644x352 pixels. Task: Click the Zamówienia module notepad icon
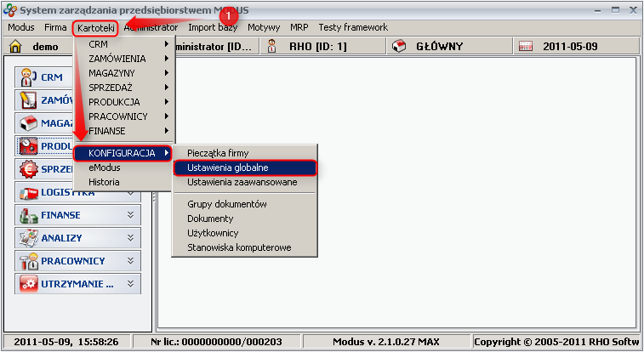pos(28,100)
